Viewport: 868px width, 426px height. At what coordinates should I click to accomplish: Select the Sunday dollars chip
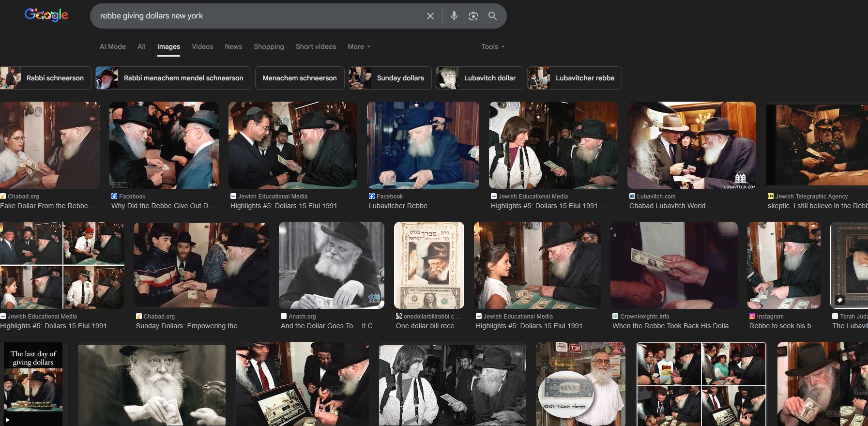(390, 78)
